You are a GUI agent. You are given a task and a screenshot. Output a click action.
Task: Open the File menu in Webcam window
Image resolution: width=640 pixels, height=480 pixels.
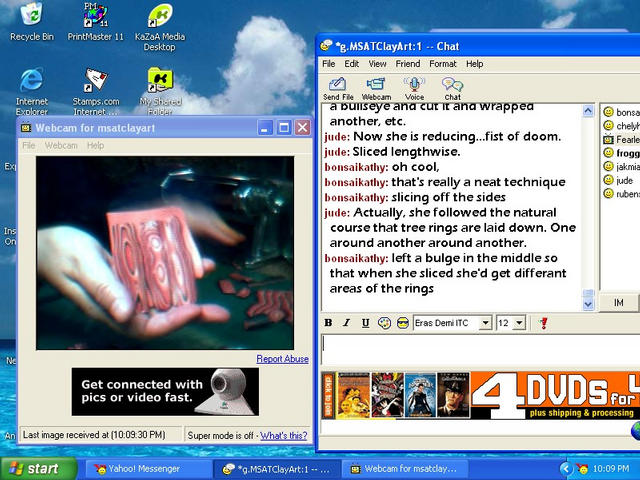click(29, 145)
